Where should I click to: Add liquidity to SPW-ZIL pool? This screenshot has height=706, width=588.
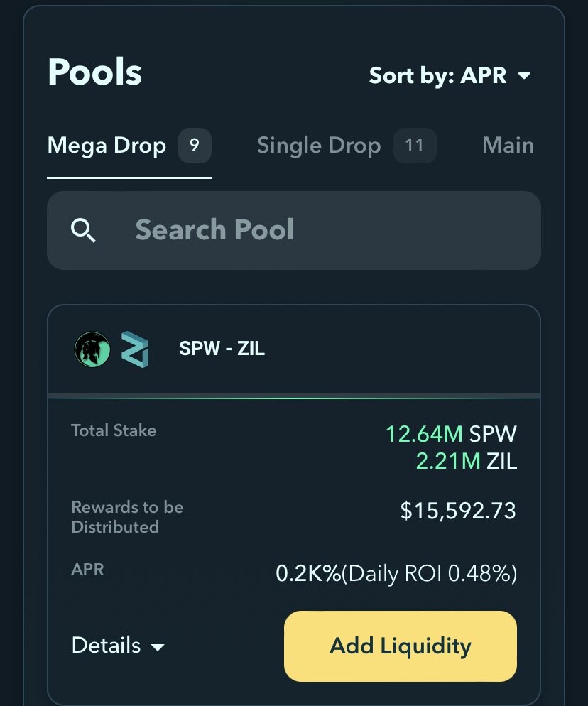coord(401,646)
